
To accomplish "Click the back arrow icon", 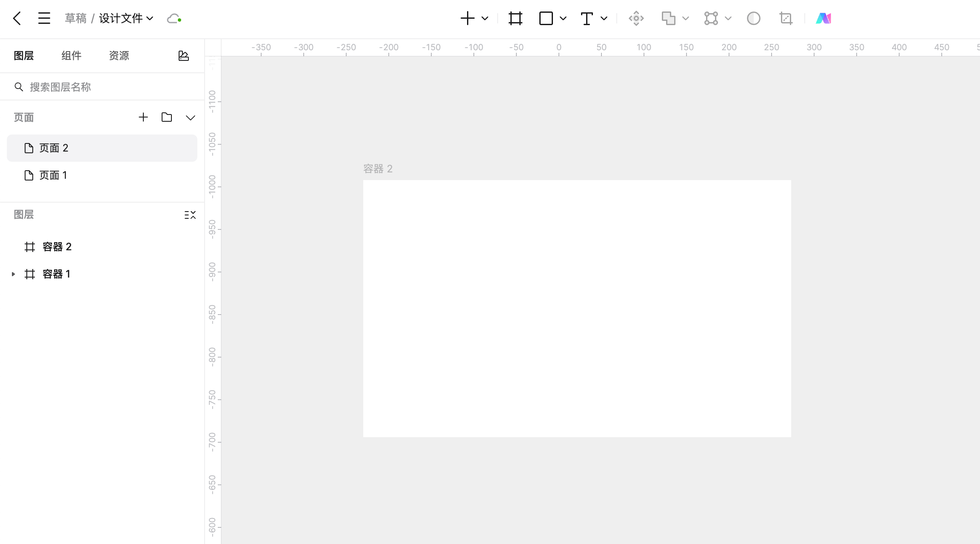I will pyautogui.click(x=17, y=18).
